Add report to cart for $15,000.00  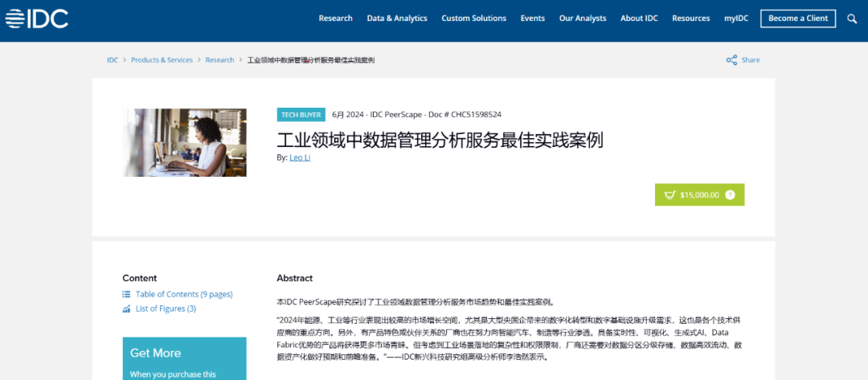(x=700, y=194)
